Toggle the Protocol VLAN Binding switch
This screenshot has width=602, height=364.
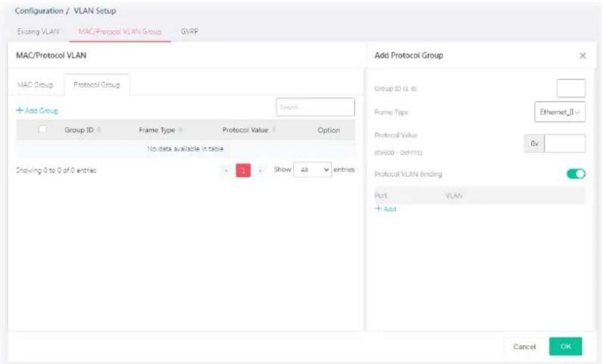point(576,174)
